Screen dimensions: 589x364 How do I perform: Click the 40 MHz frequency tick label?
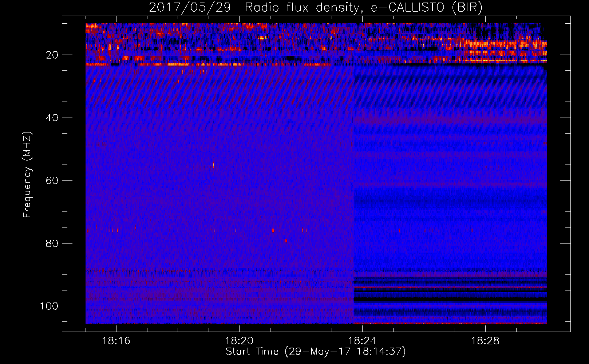(52, 118)
